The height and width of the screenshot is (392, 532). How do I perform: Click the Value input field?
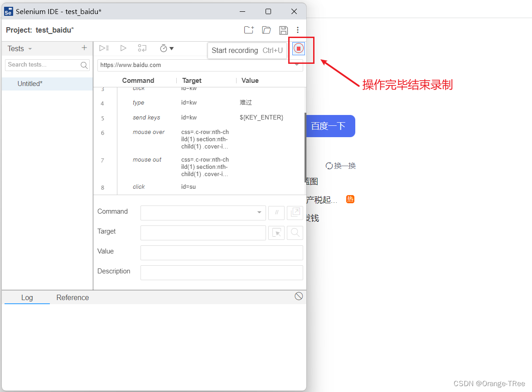[222, 253]
